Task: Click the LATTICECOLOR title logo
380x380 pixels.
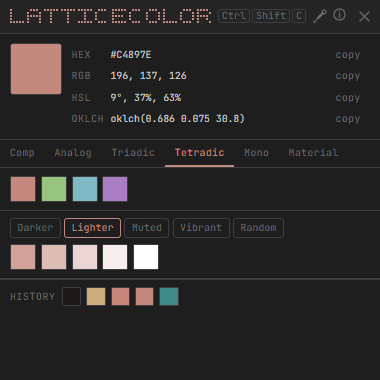Action: coord(110,16)
